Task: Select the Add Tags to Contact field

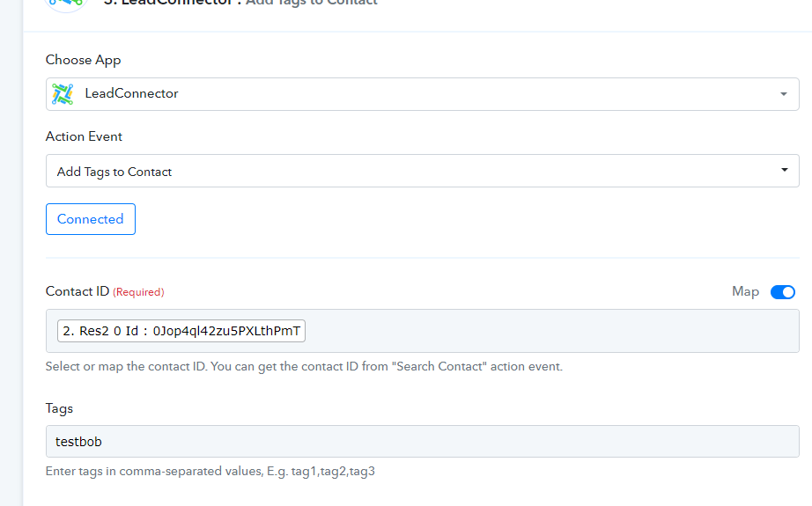Action: (423, 171)
